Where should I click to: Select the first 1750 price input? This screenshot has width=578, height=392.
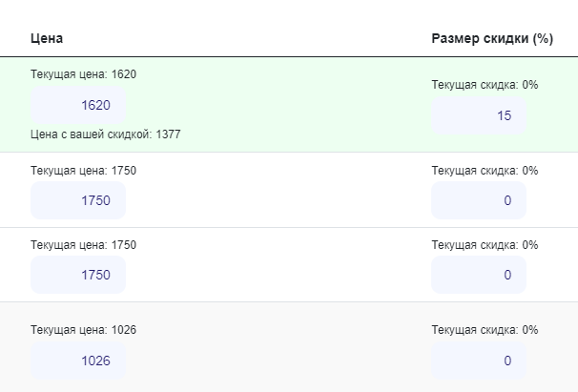pyautogui.click(x=78, y=200)
